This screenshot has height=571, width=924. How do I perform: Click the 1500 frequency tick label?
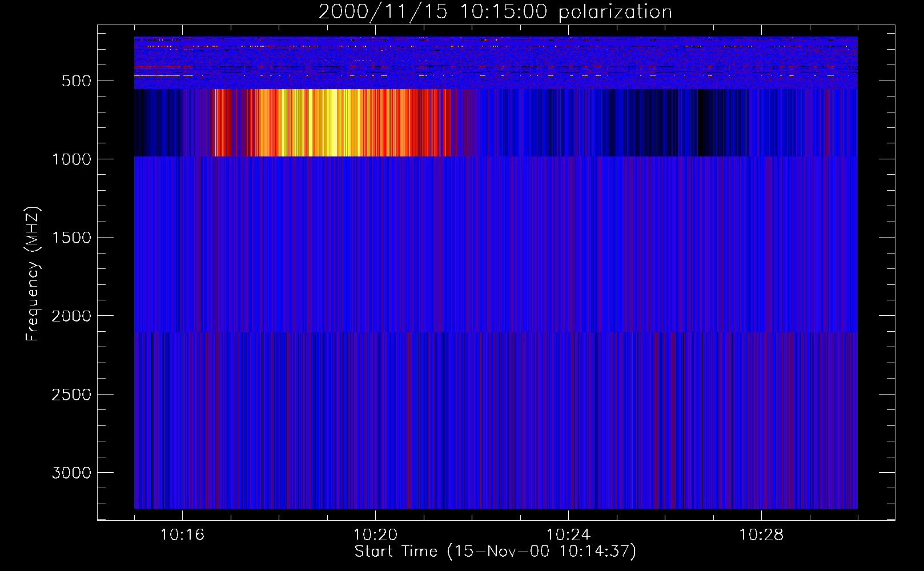pos(71,238)
